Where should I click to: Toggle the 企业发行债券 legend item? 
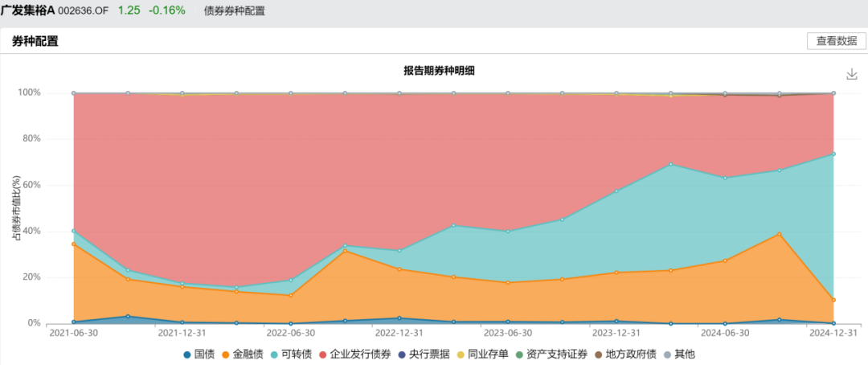tap(354, 354)
